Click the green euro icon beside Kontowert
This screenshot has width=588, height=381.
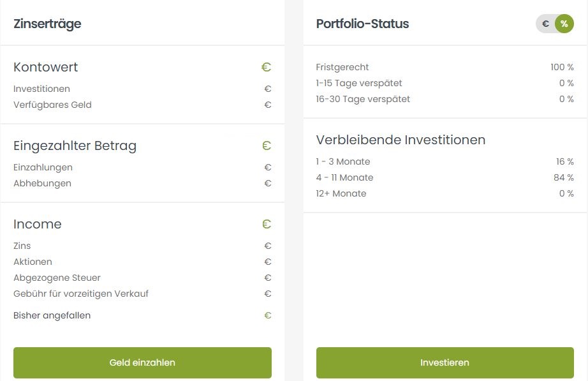266,67
